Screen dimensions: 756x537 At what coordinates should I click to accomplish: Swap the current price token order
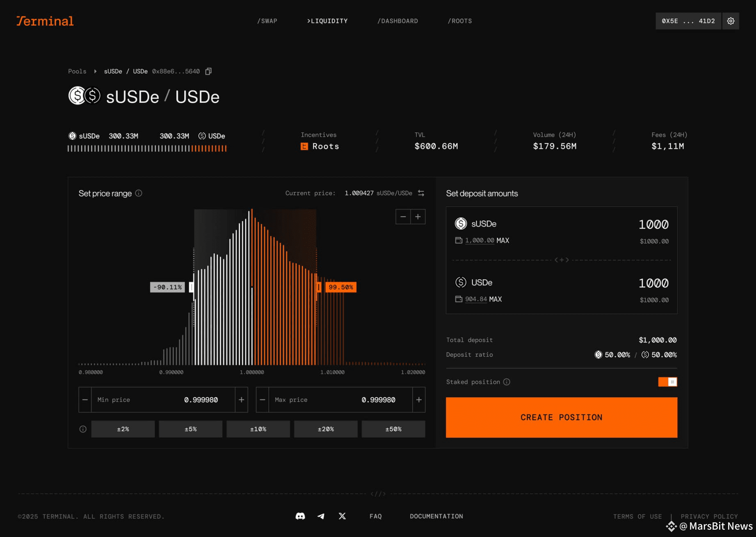point(421,193)
